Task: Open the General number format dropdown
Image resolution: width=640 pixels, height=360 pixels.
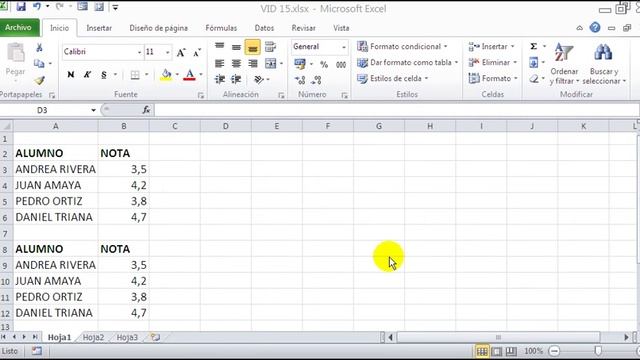Action: pos(344,47)
